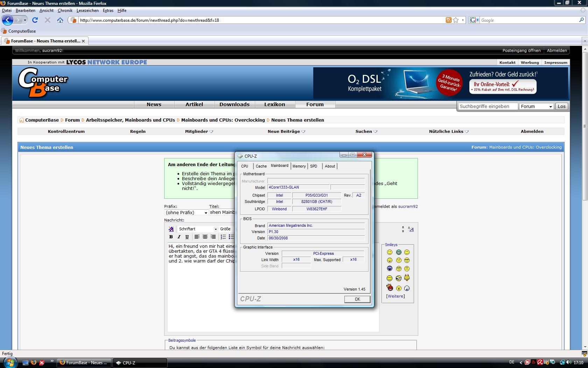Open the Firefox home page icon

tap(60, 20)
